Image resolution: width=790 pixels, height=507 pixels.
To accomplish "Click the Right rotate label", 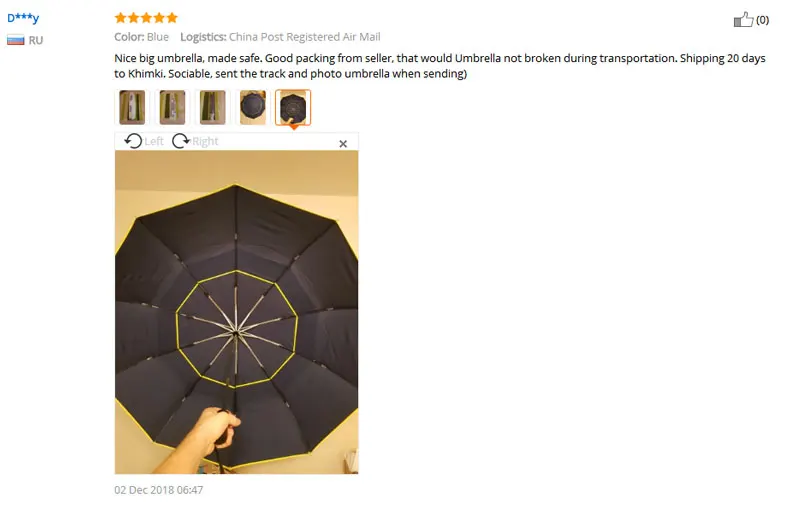I will click(205, 142).
